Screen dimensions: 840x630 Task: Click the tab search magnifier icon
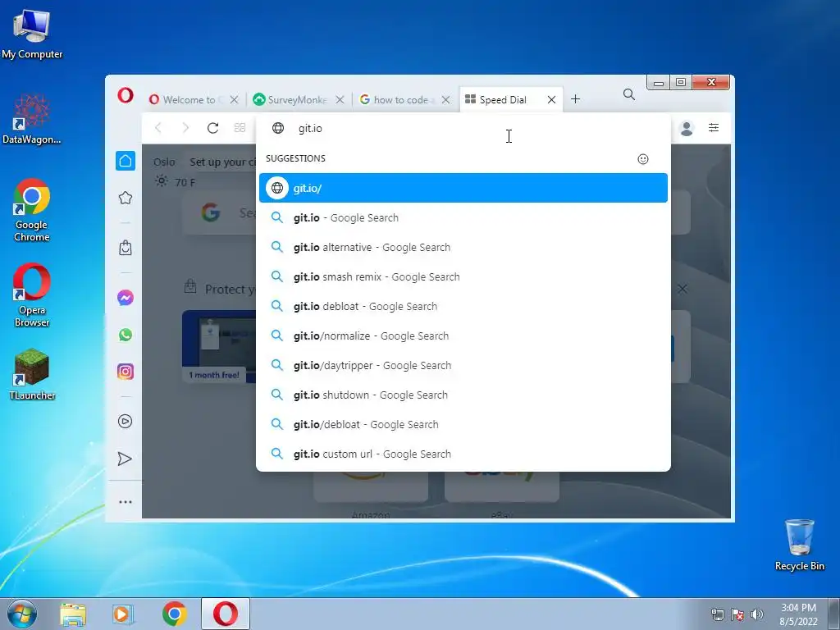[x=629, y=95]
